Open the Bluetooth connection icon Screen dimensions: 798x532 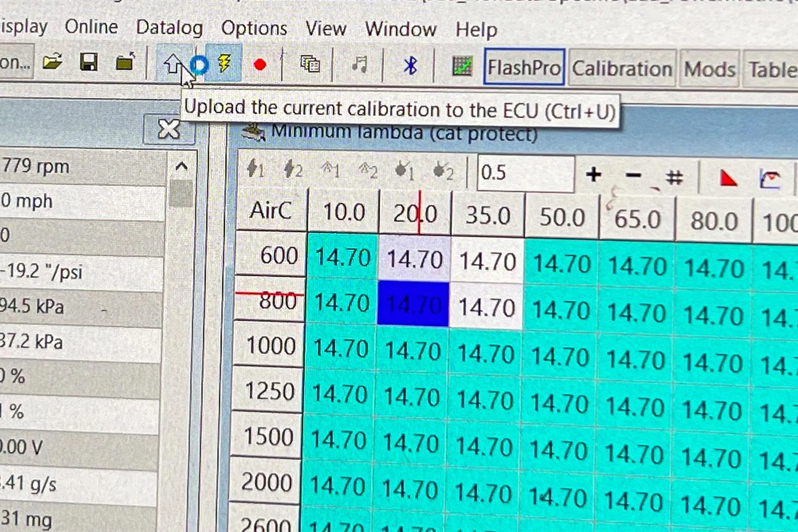410,64
